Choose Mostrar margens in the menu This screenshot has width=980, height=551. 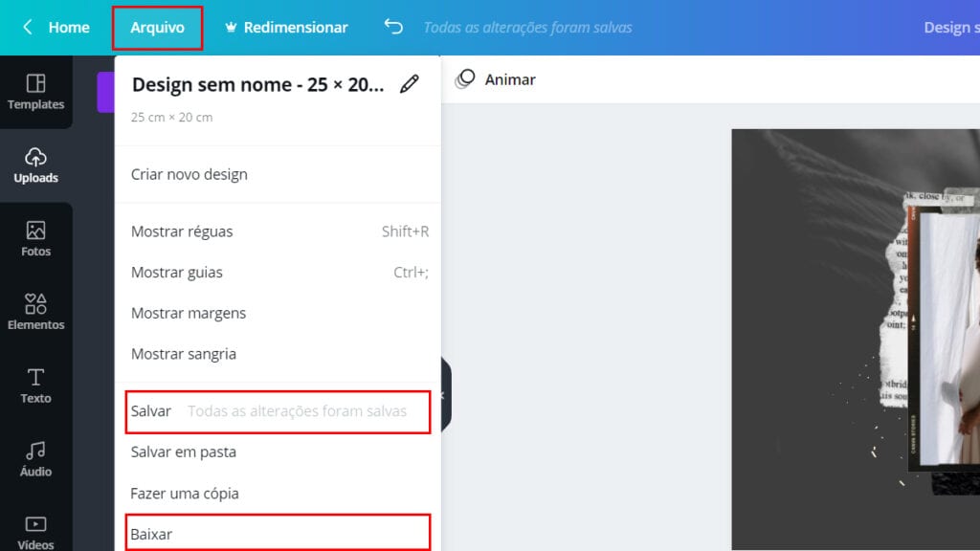coord(278,313)
